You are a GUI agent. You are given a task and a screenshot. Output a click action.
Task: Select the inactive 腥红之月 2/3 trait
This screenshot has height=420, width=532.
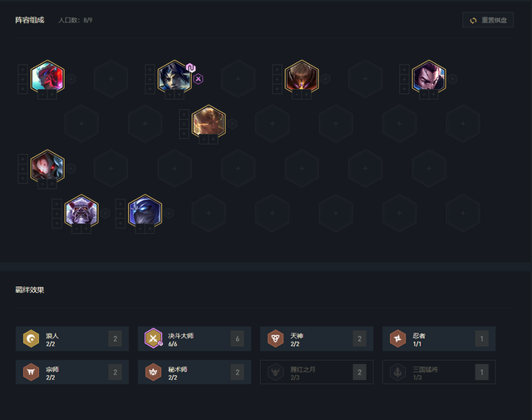317,372
